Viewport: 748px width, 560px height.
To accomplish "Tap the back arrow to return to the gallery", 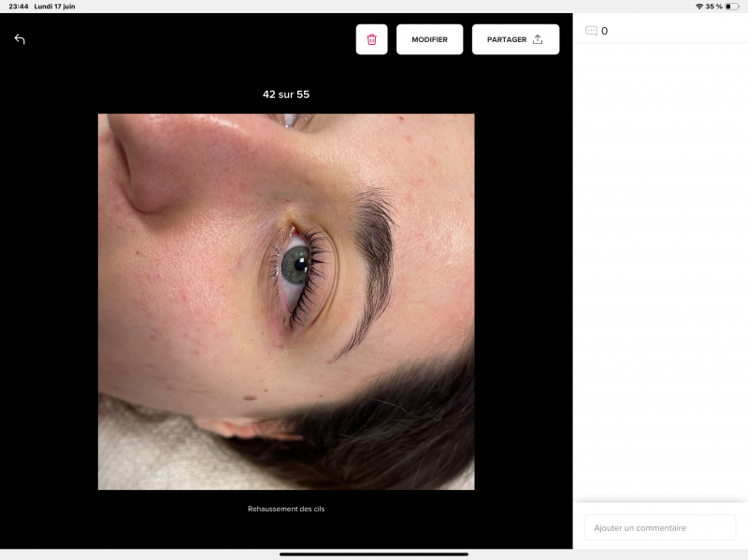I will pyautogui.click(x=20, y=39).
